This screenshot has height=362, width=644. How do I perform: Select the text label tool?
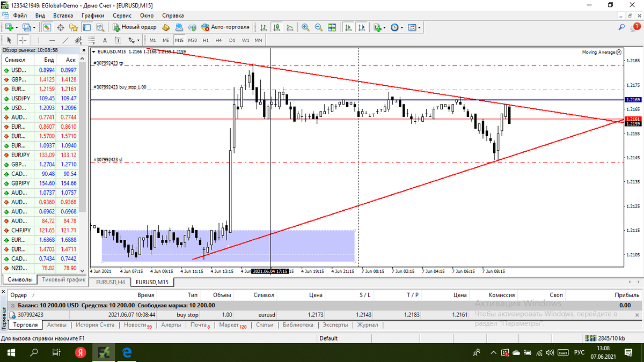(x=118, y=40)
